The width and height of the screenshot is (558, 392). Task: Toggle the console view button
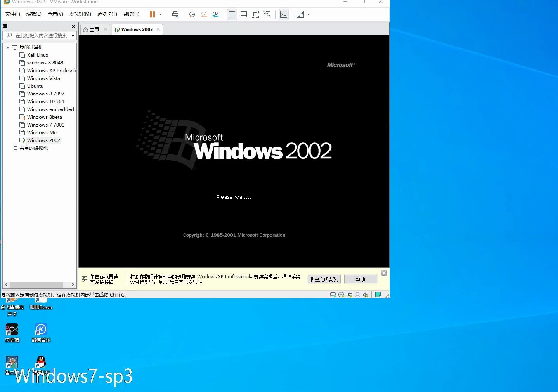click(284, 14)
